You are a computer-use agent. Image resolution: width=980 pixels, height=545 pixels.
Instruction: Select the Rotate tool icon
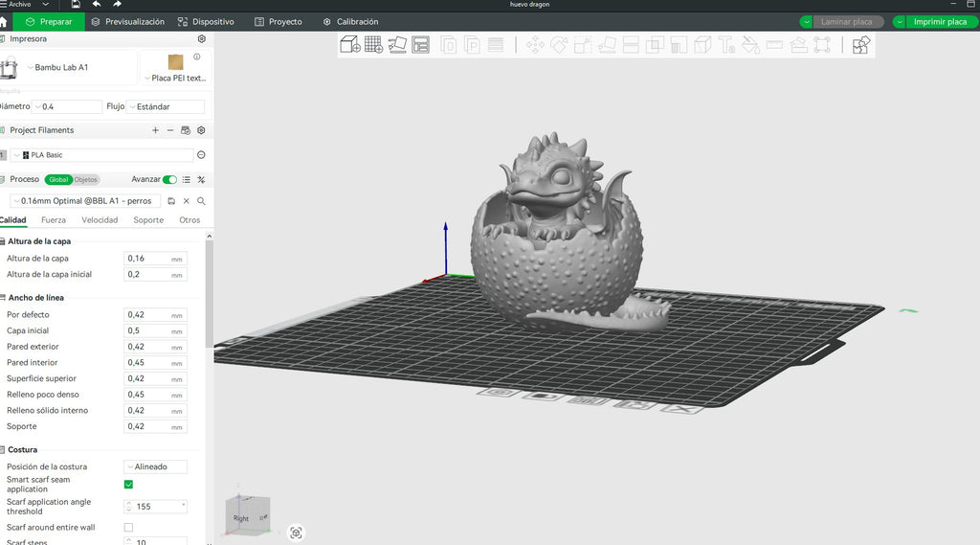(x=559, y=45)
